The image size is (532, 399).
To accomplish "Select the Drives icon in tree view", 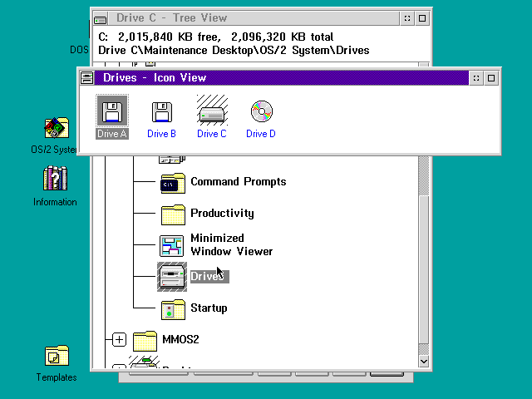I will (x=172, y=277).
